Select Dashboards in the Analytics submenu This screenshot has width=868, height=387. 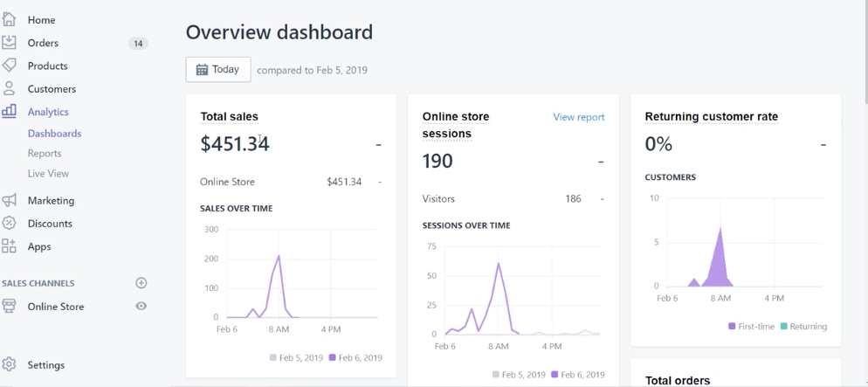coord(54,133)
